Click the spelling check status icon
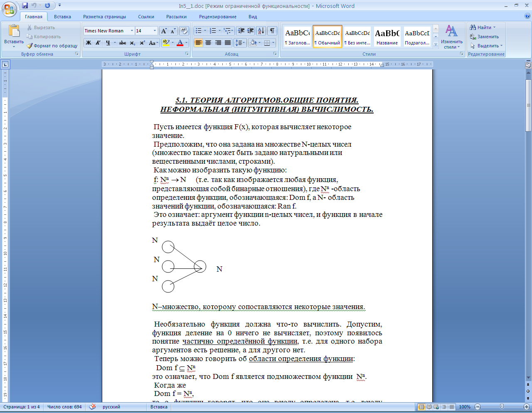 [x=93, y=407]
